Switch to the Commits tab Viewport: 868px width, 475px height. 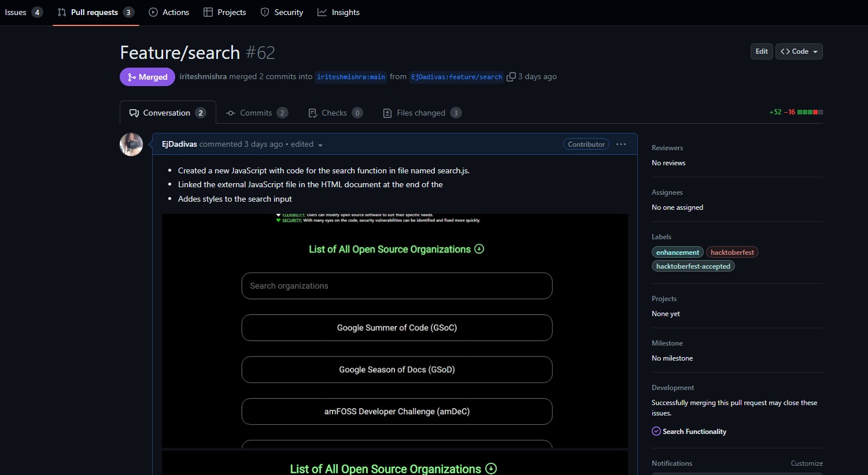point(257,113)
